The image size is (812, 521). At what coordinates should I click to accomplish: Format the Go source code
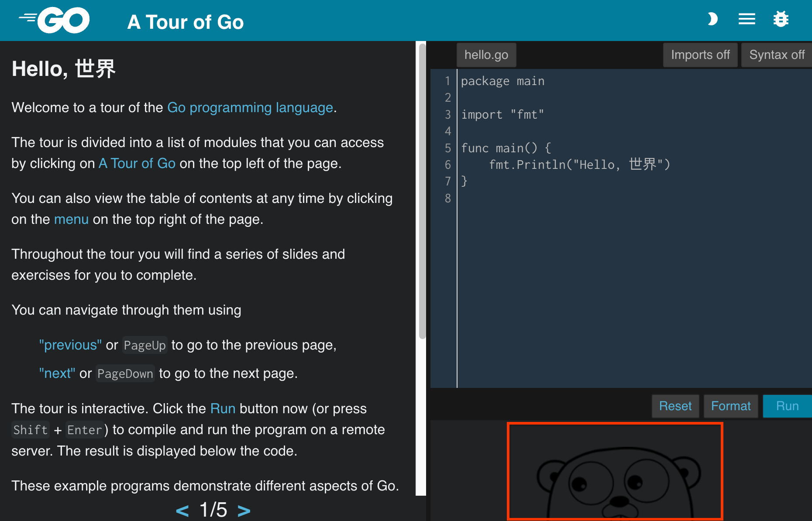[731, 406]
